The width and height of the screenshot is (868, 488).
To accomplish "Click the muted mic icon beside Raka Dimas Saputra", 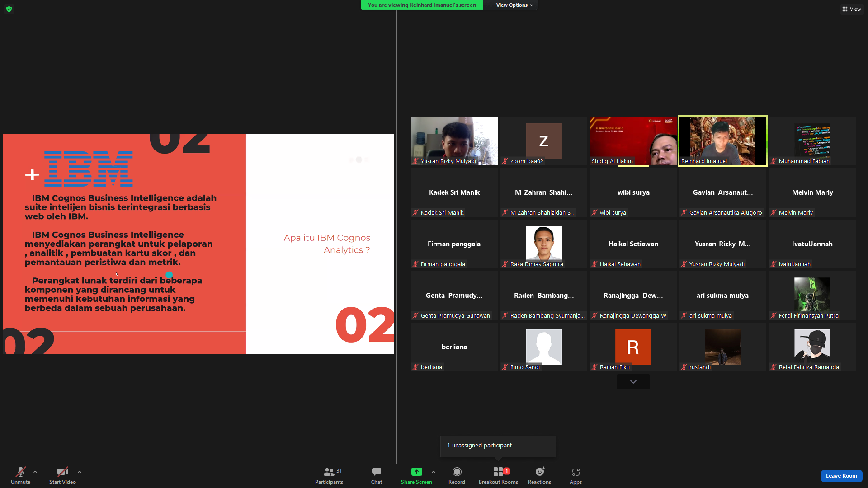I will click(505, 264).
